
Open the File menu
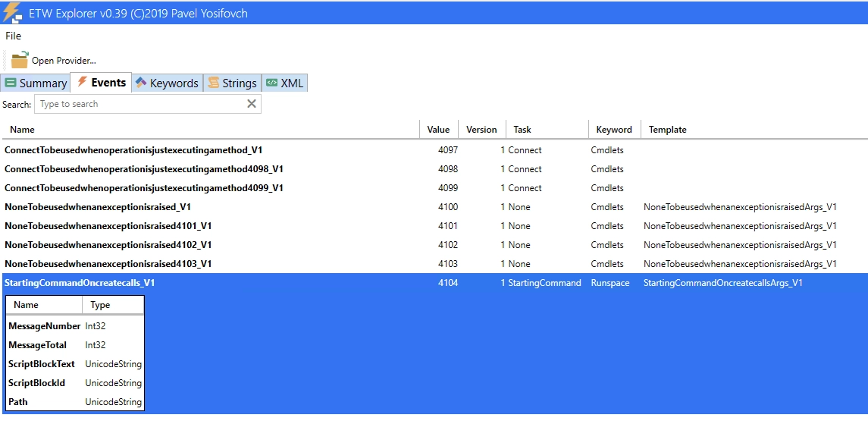(14, 36)
